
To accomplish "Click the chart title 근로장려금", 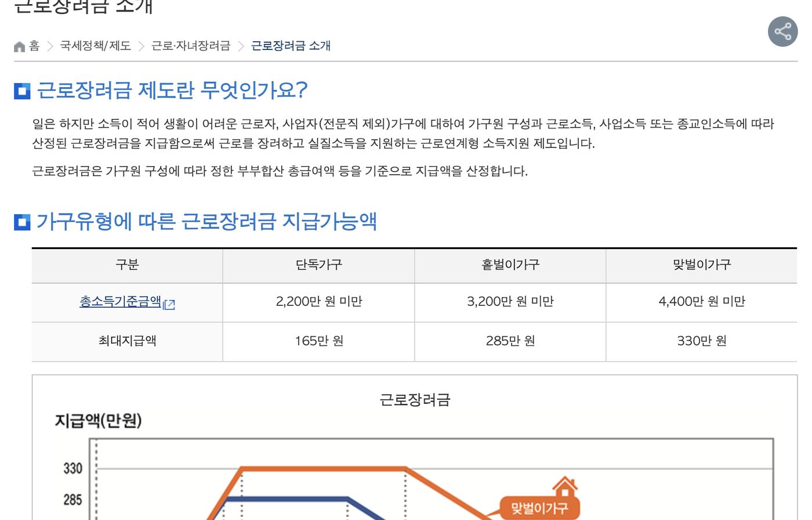I will 415,400.
